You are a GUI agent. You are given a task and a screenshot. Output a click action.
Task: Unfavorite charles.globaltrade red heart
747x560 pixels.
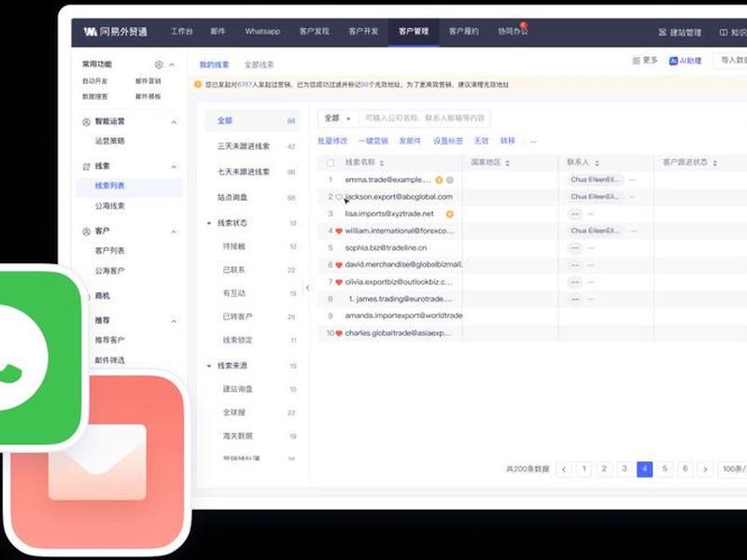tap(339, 333)
